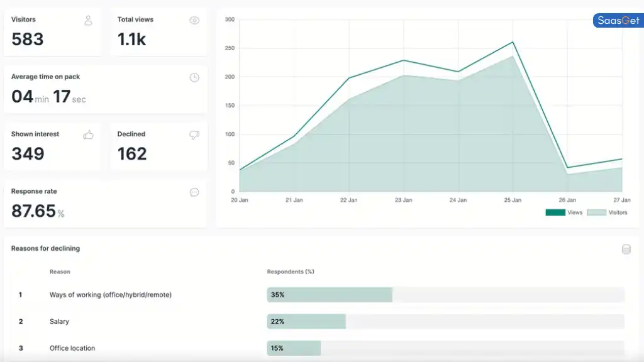Click the speech bubble icon in Response rate card
This screenshot has width=644, height=362.
(194, 192)
